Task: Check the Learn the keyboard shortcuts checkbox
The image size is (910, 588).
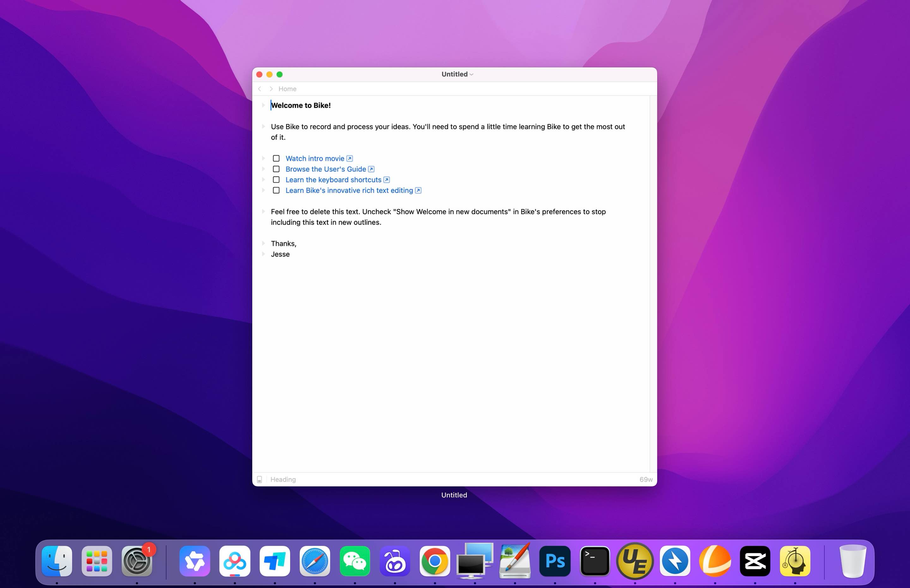Action: coord(276,179)
